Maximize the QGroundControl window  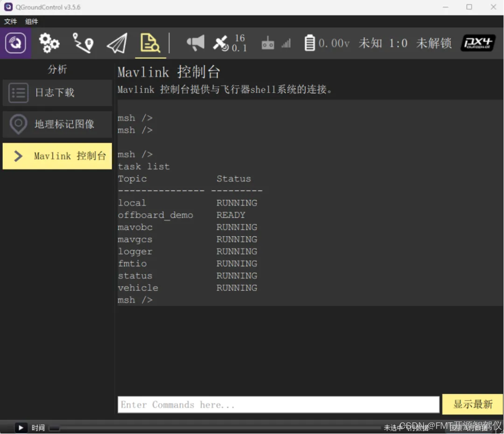[x=469, y=7]
